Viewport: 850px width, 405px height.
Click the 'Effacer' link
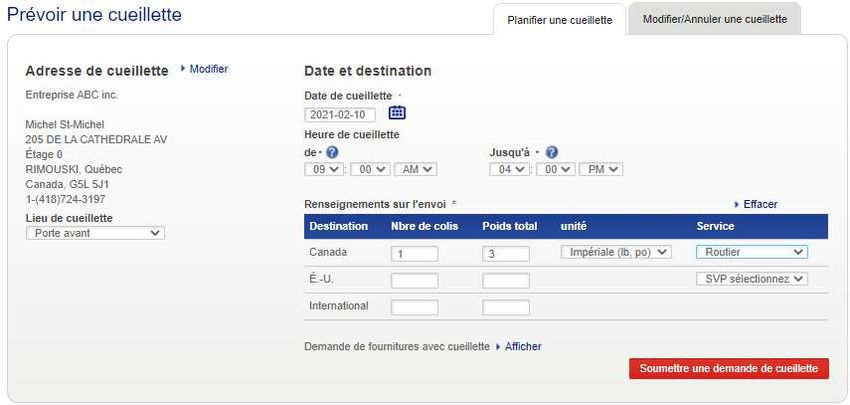coord(760,204)
